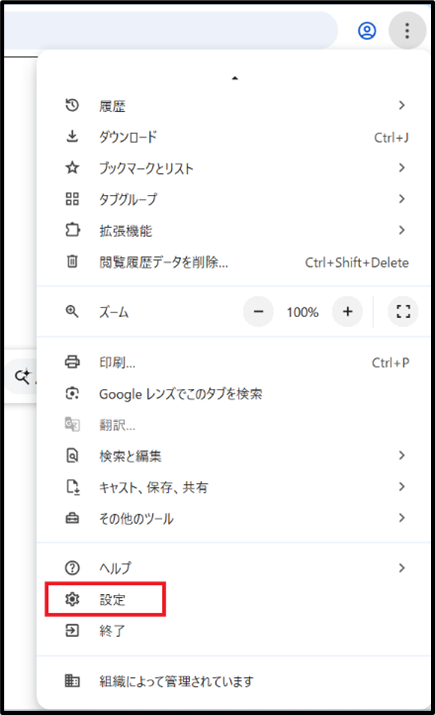Enter fullscreen with the zoom row icon
This screenshot has height=715, width=435.
(403, 311)
